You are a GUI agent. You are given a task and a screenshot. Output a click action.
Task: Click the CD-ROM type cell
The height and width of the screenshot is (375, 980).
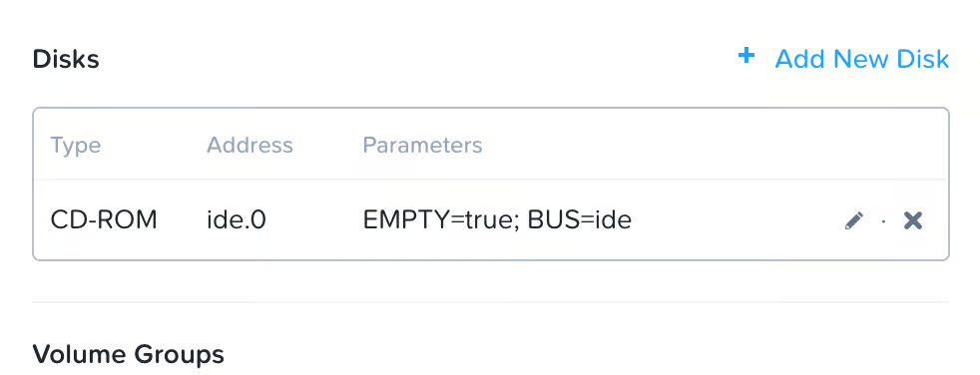tap(104, 220)
